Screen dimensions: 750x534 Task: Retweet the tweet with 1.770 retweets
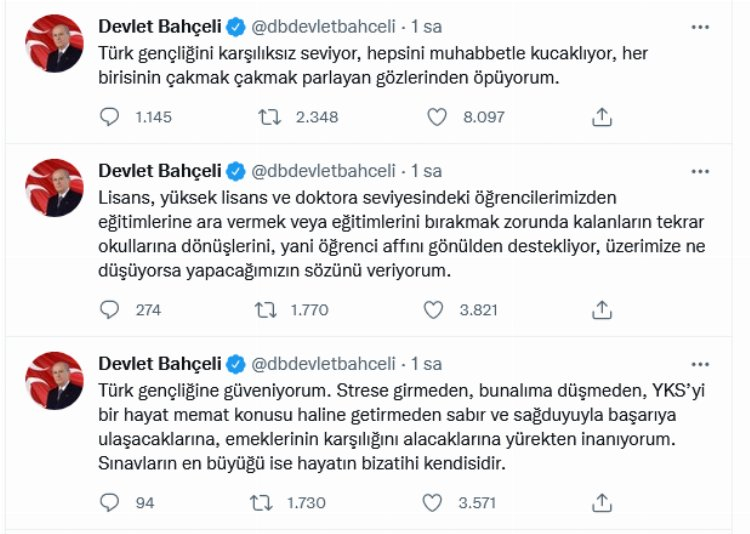[x=269, y=310]
